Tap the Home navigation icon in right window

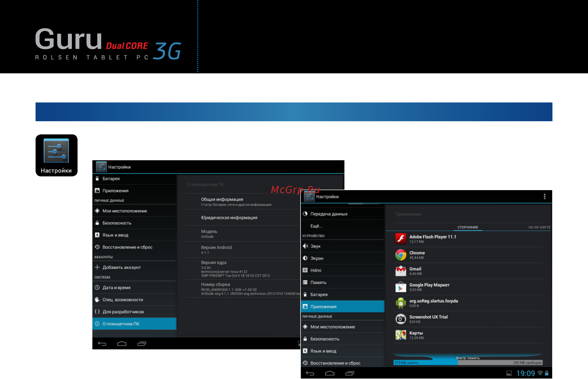tap(330, 373)
